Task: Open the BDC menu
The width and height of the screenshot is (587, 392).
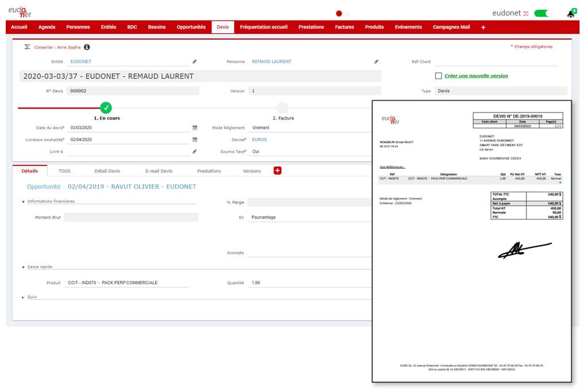Action: (132, 27)
